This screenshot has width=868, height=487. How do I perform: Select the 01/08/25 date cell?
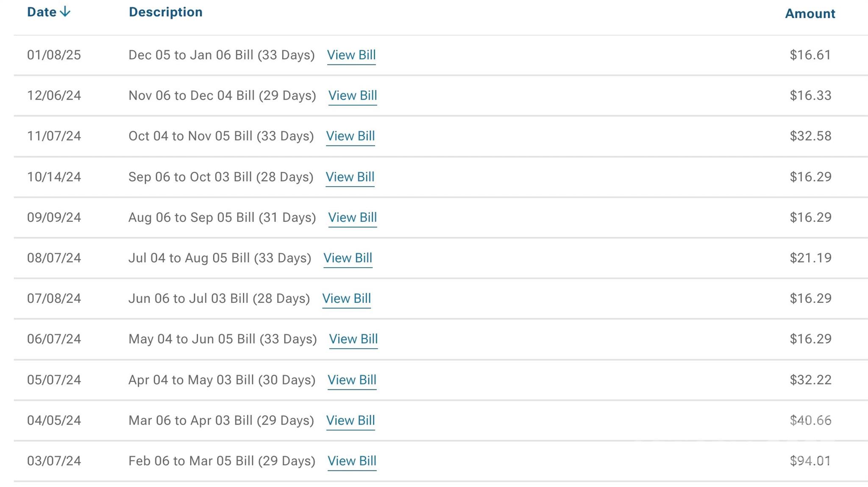point(54,55)
